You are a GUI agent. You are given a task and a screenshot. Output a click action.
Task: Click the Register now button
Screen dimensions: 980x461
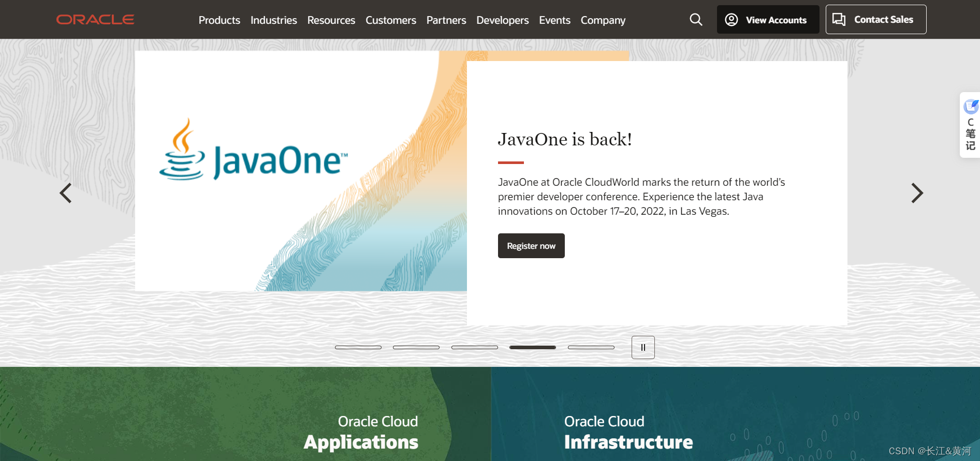(x=531, y=246)
